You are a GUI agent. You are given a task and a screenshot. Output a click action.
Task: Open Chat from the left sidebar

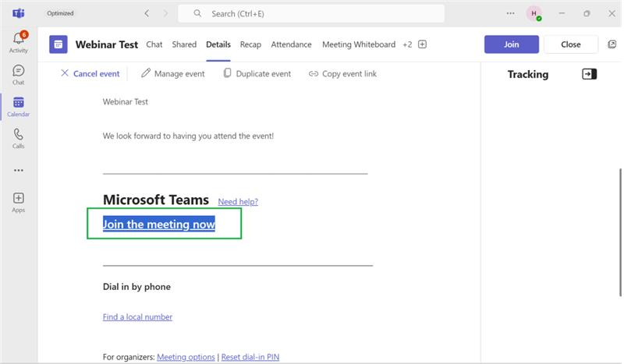click(18, 75)
